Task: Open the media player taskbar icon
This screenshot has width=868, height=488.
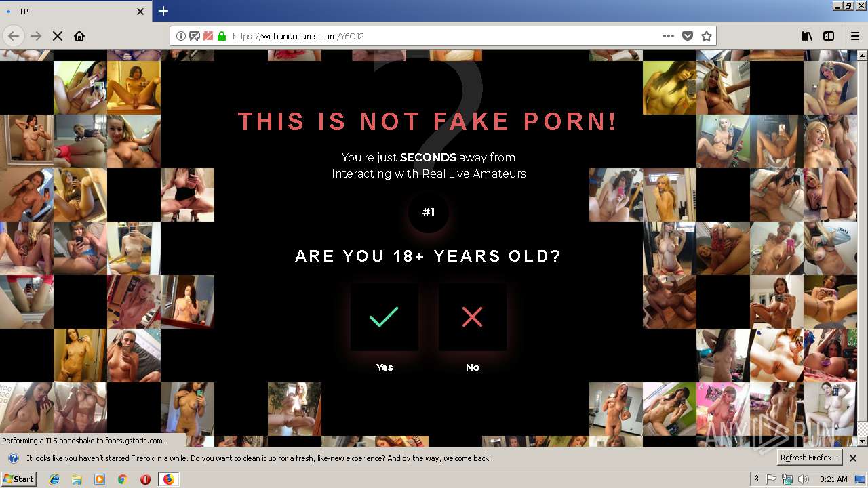Action: click(100, 479)
